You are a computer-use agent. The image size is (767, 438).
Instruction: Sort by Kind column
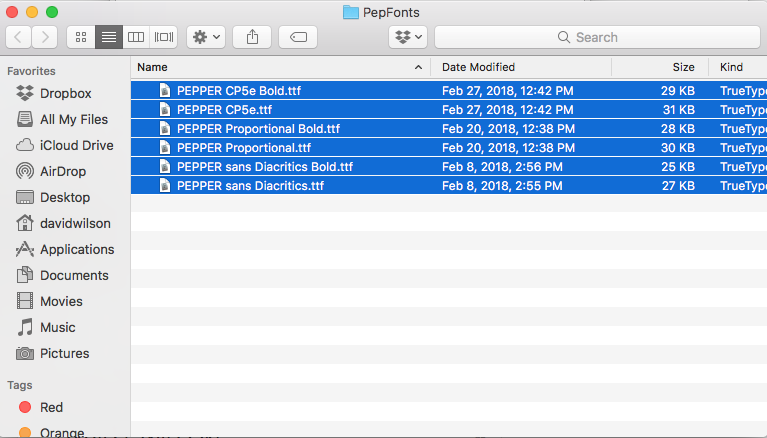coord(738,67)
